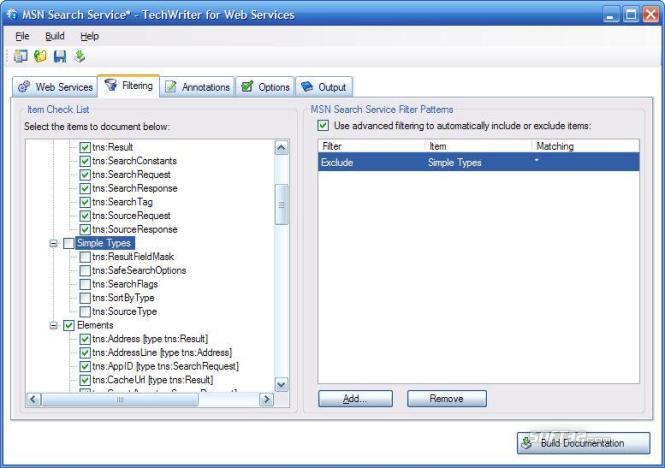Viewport: 665px width, 468px height.
Task: Click the tree's scroll up arrow
Action: point(282,148)
